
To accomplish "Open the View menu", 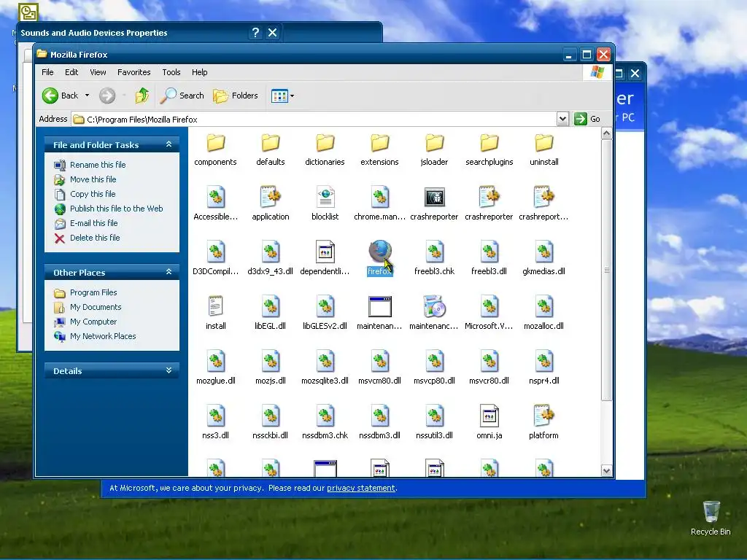I will pyautogui.click(x=98, y=72).
